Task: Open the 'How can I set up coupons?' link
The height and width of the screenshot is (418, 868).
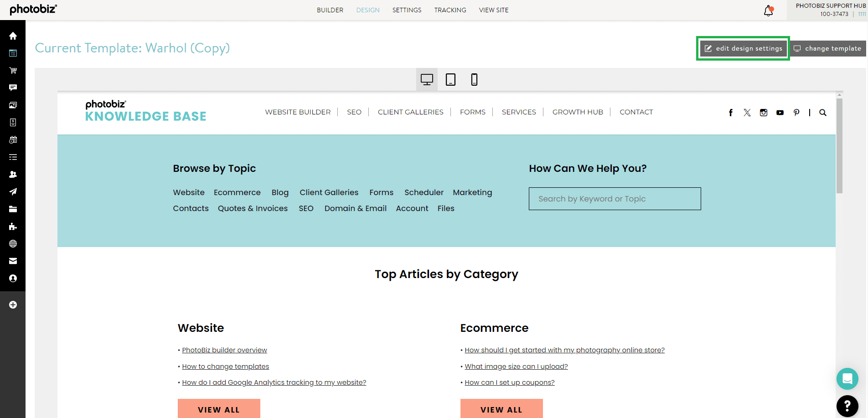Action: 510,382
